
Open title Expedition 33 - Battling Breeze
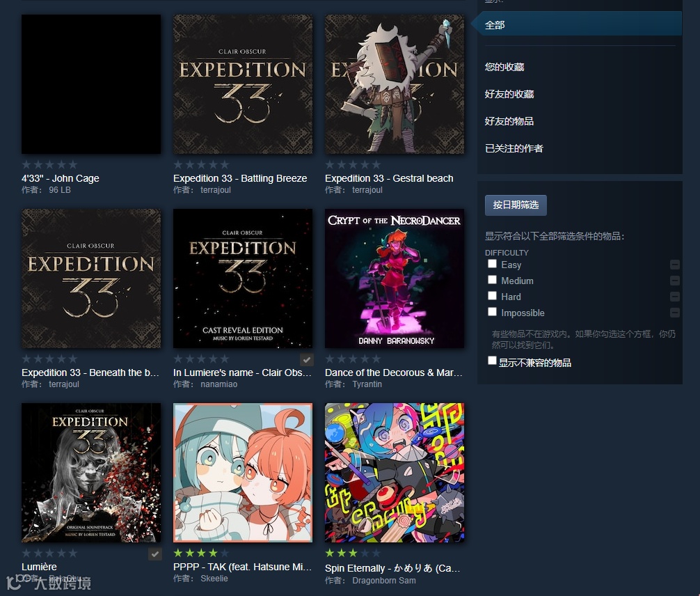pyautogui.click(x=240, y=178)
